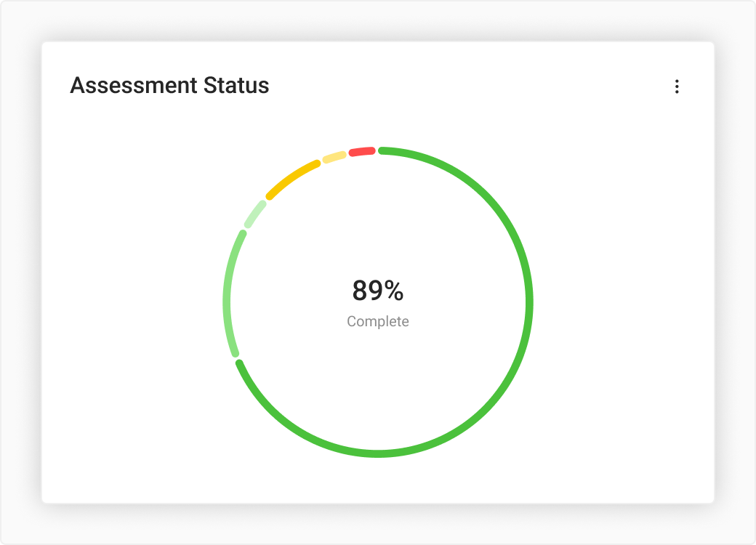Viewport: 756px width, 545px height.
Task: Open card options via vertical ellipsis icon
Action: 677,86
